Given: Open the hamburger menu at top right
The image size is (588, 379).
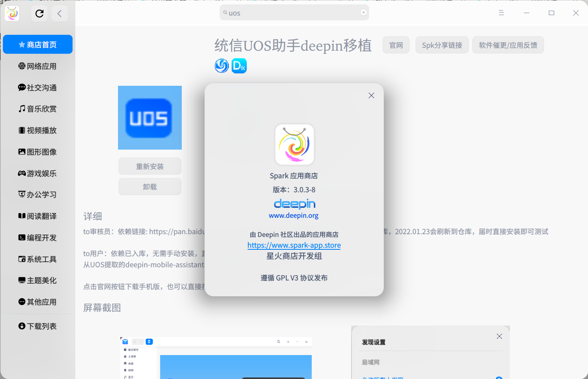Looking at the screenshot, I should (501, 12).
